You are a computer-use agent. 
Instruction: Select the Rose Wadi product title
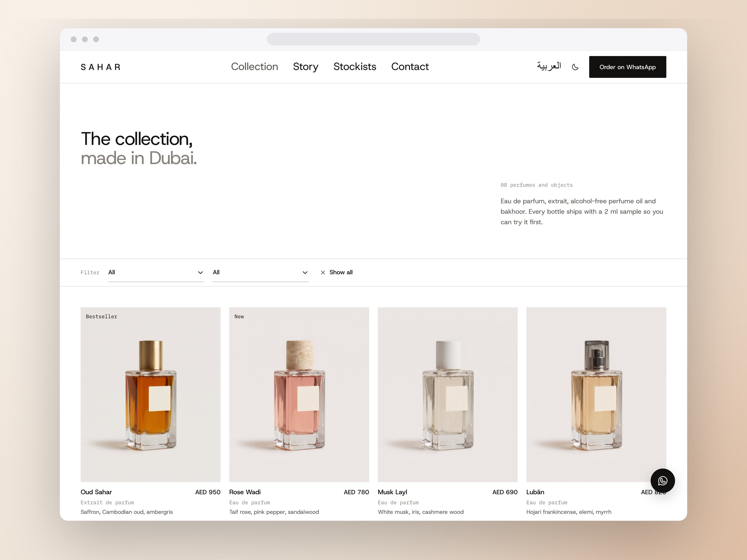click(x=245, y=492)
